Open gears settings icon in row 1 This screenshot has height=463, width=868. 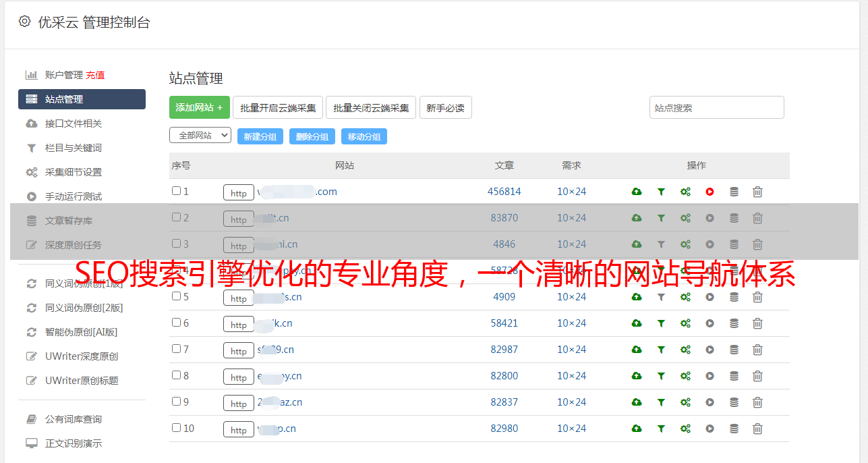tap(685, 192)
